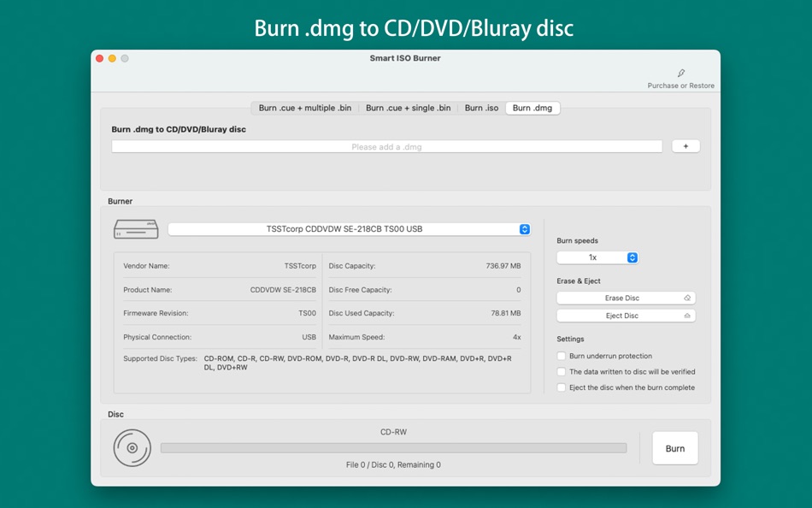
Task: Click the Smart ISO Burner window title
Action: [x=405, y=58]
